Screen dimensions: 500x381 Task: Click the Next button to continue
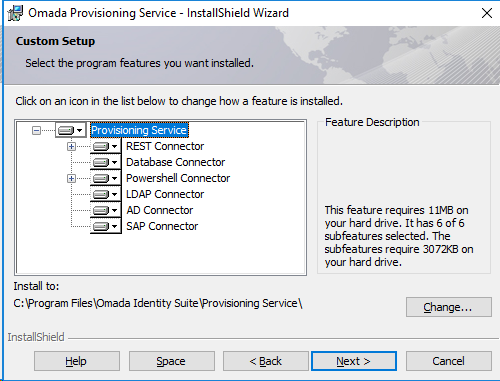coord(354,361)
